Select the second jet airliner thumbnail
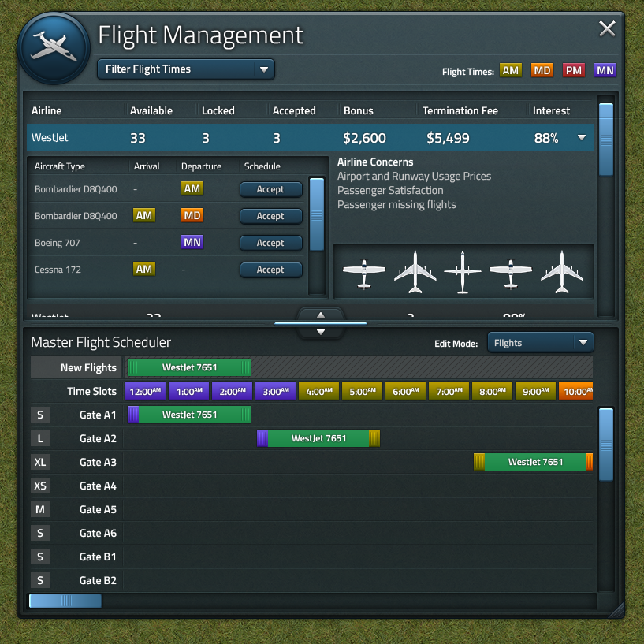 click(415, 271)
